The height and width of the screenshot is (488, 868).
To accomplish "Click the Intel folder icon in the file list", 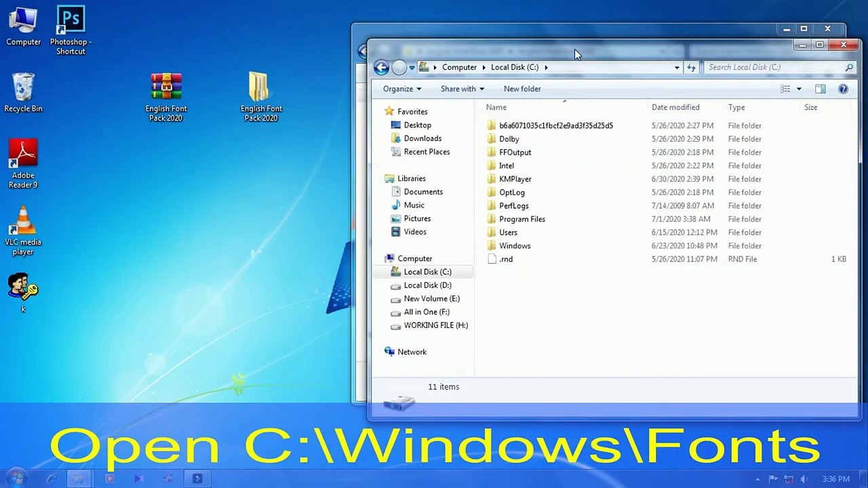I will pyautogui.click(x=492, y=165).
